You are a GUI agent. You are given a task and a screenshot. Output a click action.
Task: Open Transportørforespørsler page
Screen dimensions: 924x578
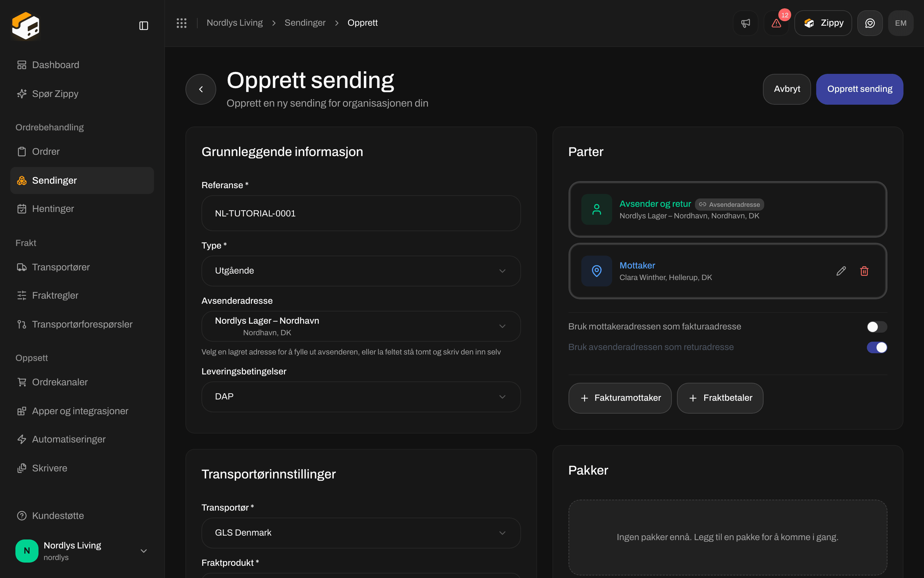tap(82, 324)
